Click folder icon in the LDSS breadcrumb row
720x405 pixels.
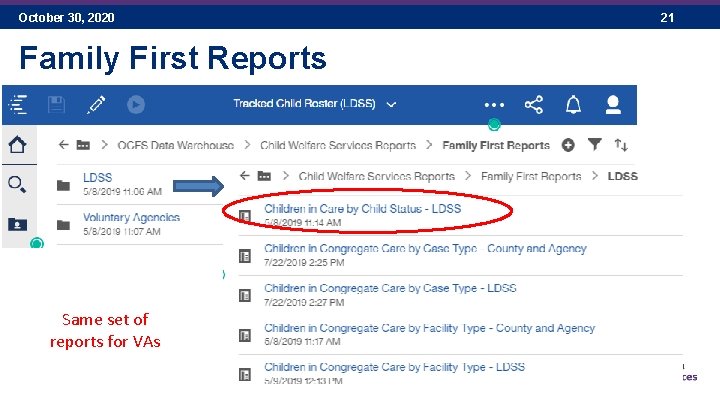click(x=264, y=176)
